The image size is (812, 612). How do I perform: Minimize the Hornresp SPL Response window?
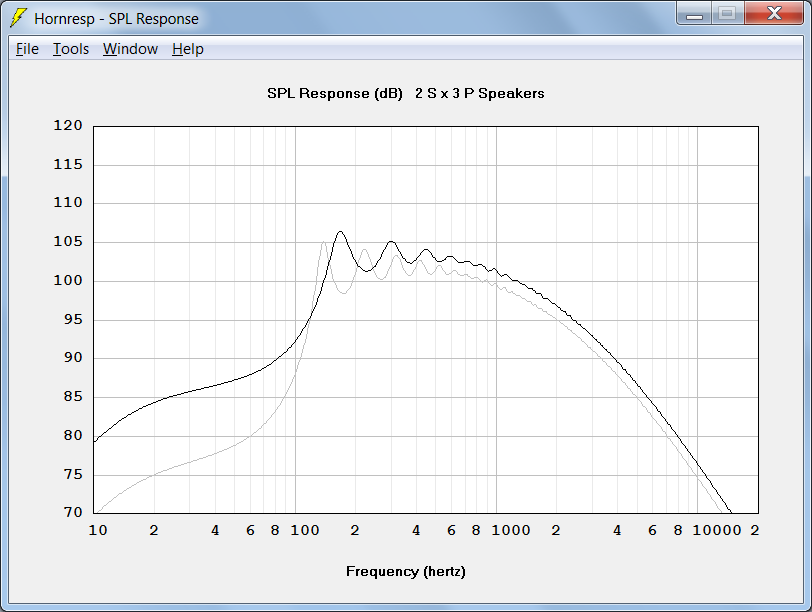[x=694, y=14]
